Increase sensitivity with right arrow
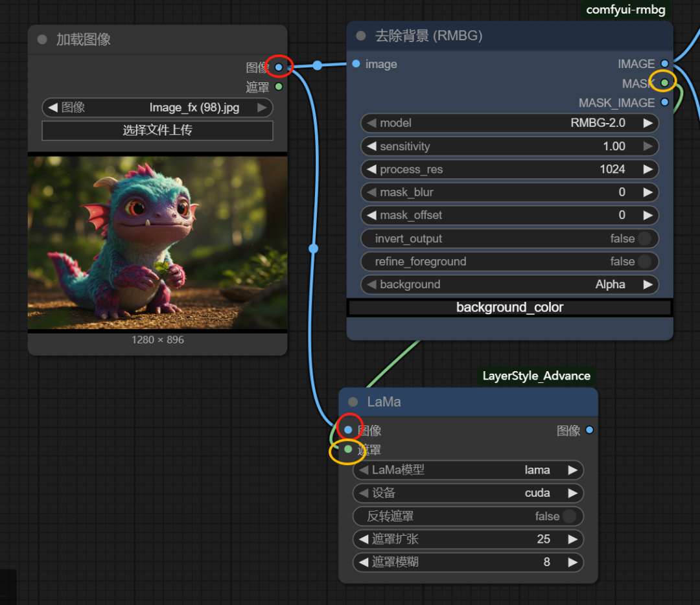The height and width of the screenshot is (605, 700). (647, 146)
